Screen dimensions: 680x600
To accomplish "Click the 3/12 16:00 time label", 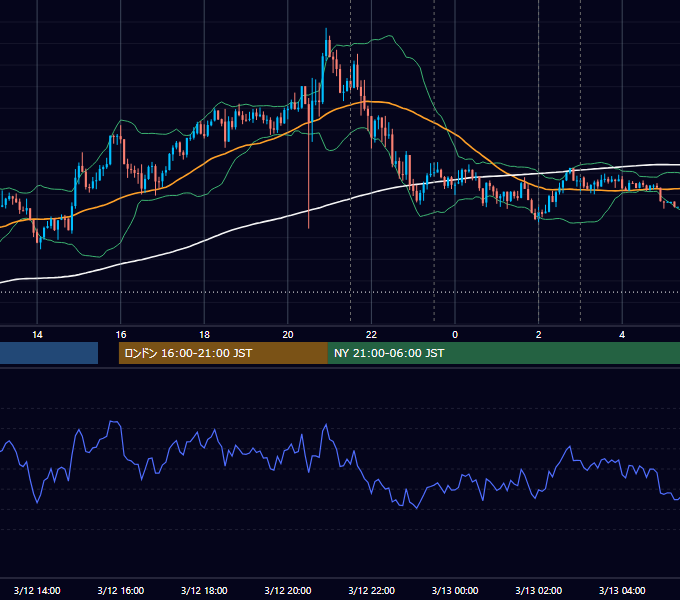I will [121, 590].
